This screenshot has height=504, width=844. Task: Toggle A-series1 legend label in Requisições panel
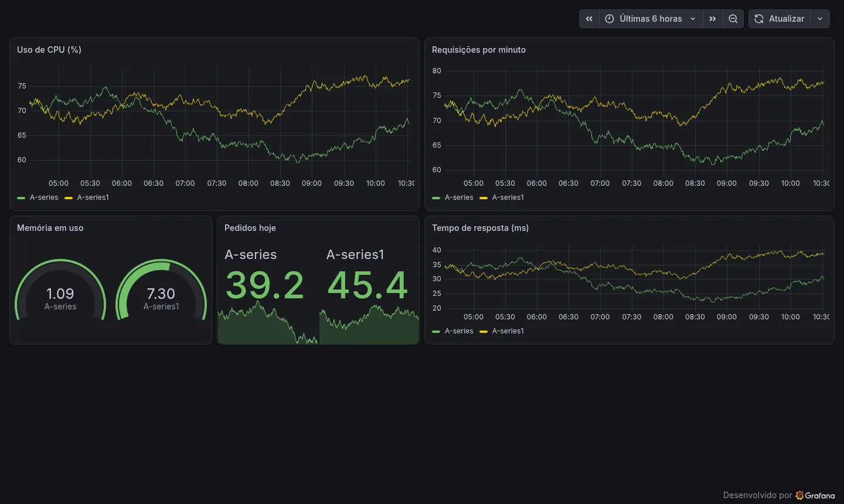tap(508, 197)
